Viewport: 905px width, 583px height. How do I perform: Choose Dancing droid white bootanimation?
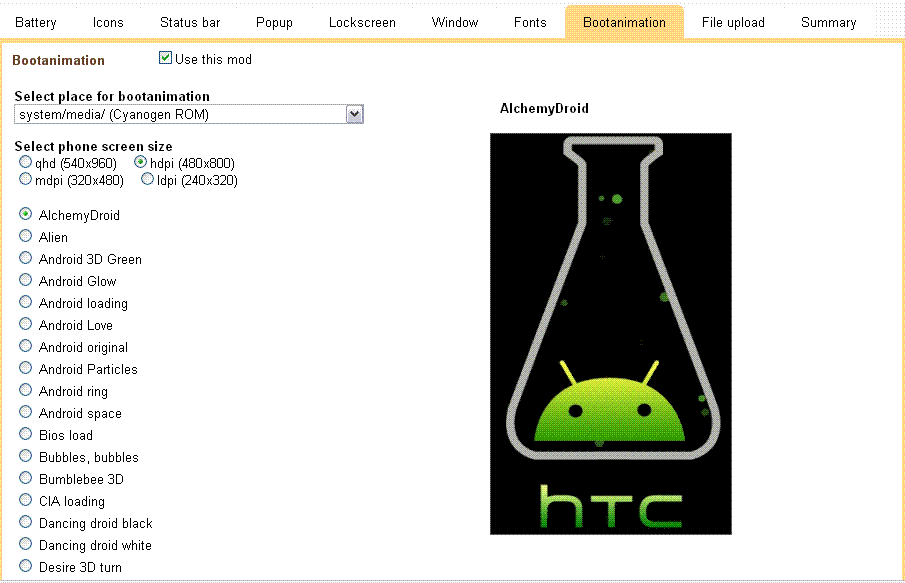point(25,543)
